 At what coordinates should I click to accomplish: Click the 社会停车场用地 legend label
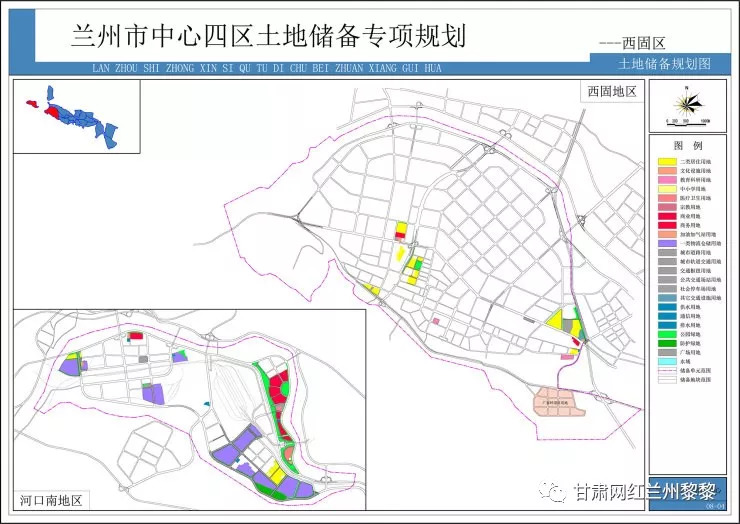(x=698, y=289)
